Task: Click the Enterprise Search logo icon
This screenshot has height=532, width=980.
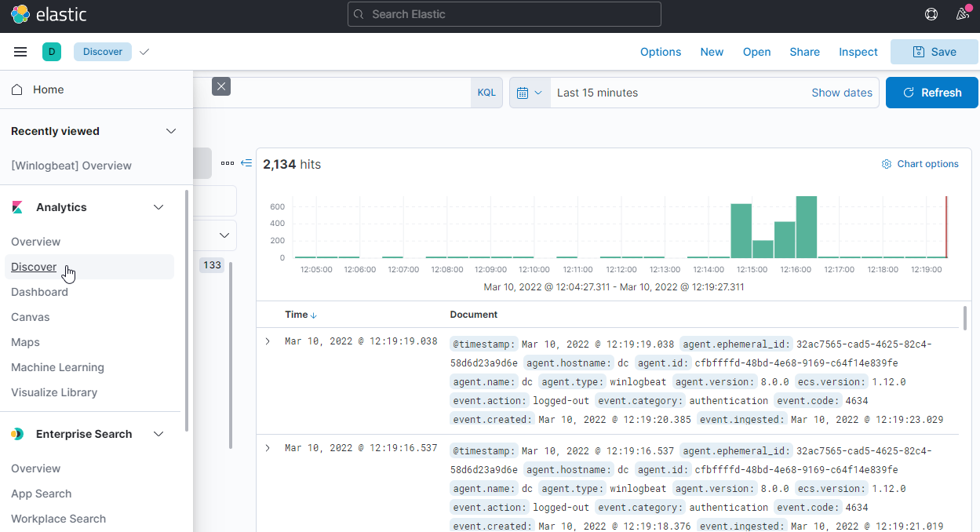Action: 17,434
